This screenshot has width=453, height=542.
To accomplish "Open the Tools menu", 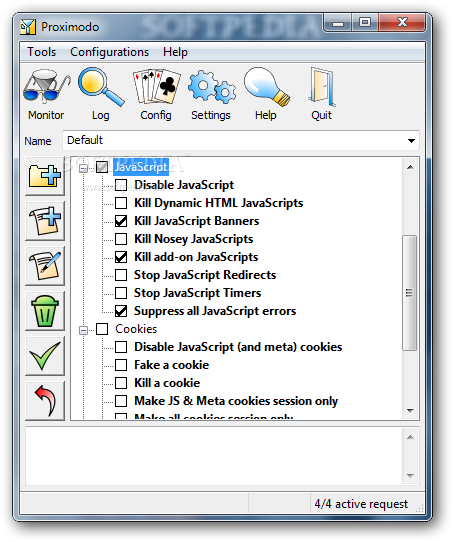I will click(x=41, y=52).
